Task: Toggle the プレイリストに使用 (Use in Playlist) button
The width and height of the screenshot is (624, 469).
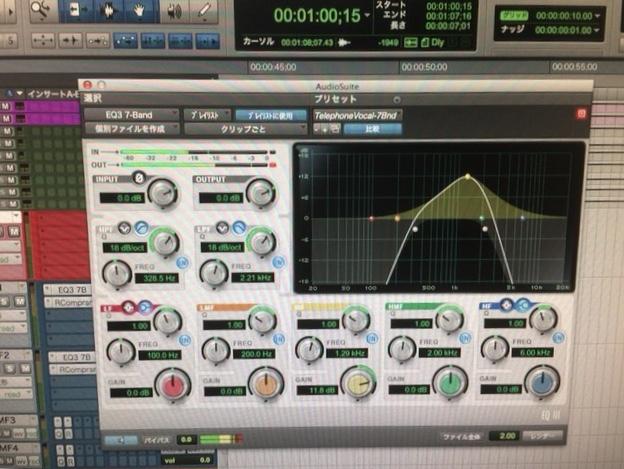Action: point(271,115)
